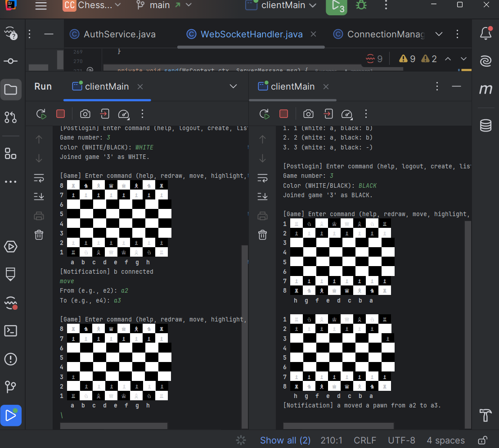499x448 pixels.
Task: Stop the left clientMain process
Action: [60, 114]
